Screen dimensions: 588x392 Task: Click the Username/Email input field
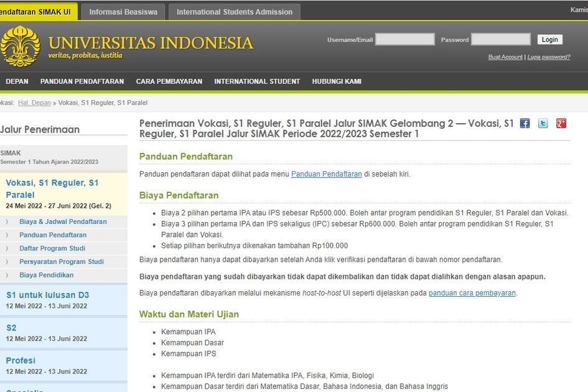click(x=405, y=39)
